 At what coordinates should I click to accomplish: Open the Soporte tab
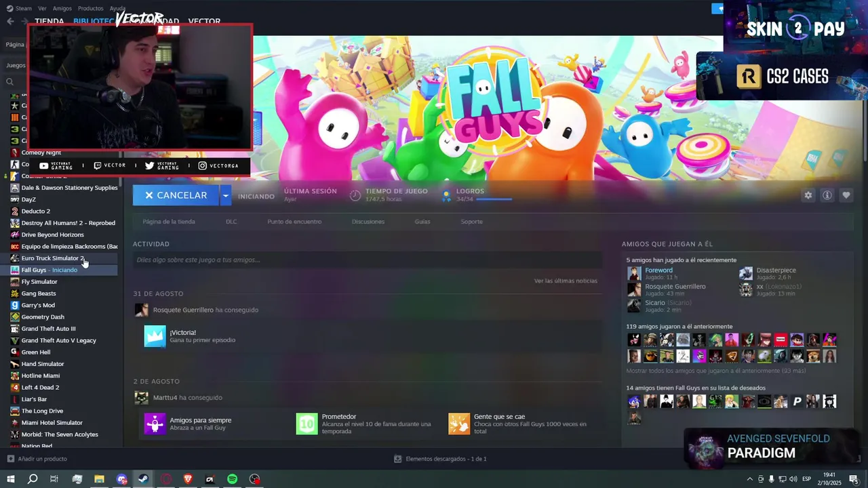point(472,222)
